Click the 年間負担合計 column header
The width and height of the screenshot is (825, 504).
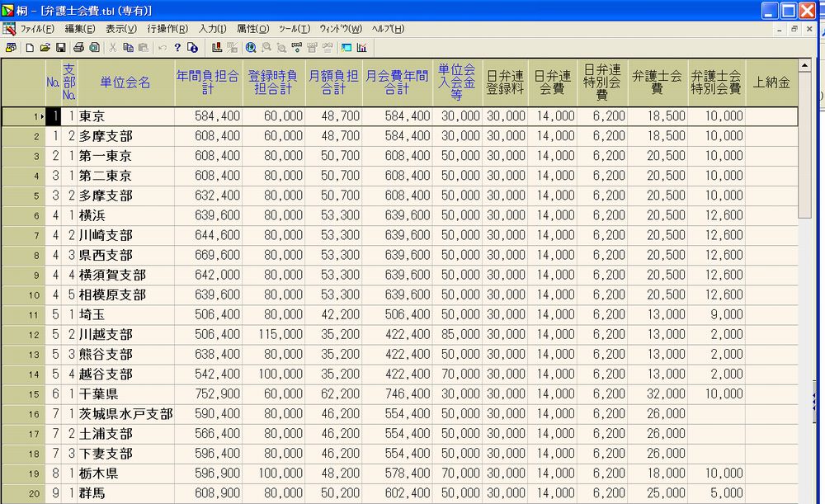[208, 82]
